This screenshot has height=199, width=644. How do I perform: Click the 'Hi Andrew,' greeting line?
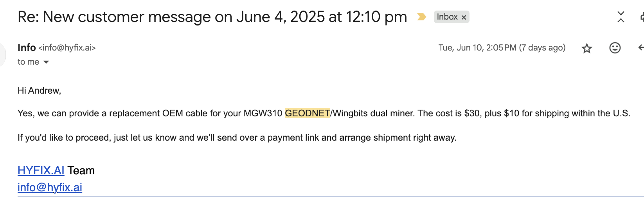click(x=40, y=90)
